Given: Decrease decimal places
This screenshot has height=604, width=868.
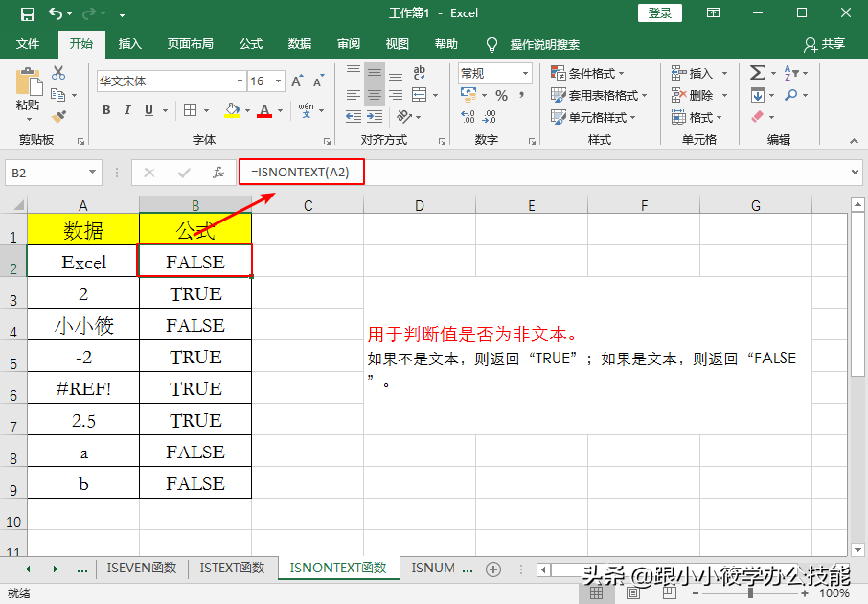Looking at the screenshot, I should (490, 116).
